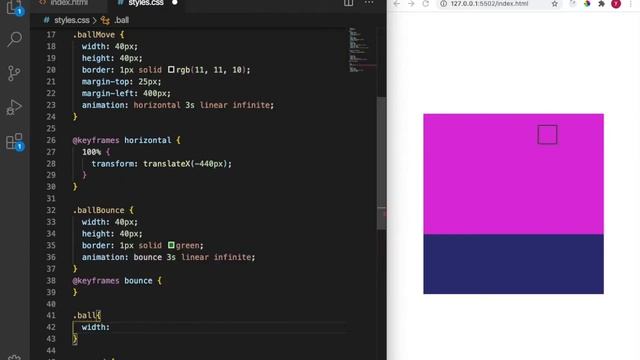Click '@keyframes horizontal' on line 26
Image resolution: width=640 pixels, height=360 pixels.
(122, 140)
